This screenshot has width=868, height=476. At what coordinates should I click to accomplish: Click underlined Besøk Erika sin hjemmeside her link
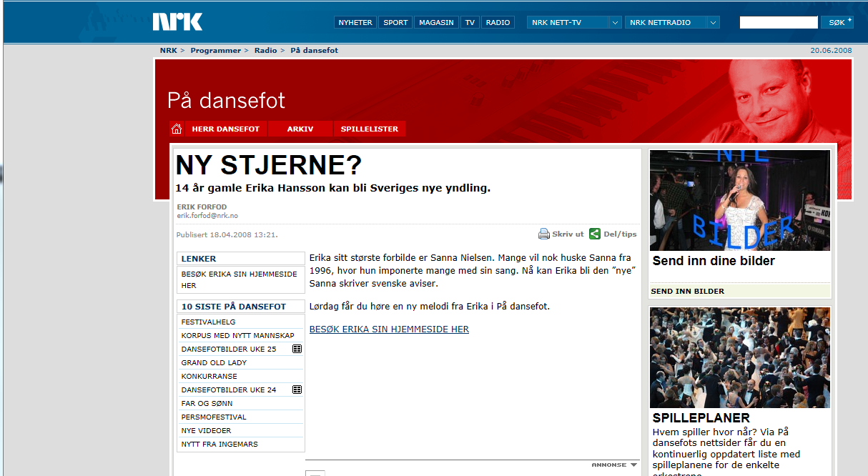(389, 329)
